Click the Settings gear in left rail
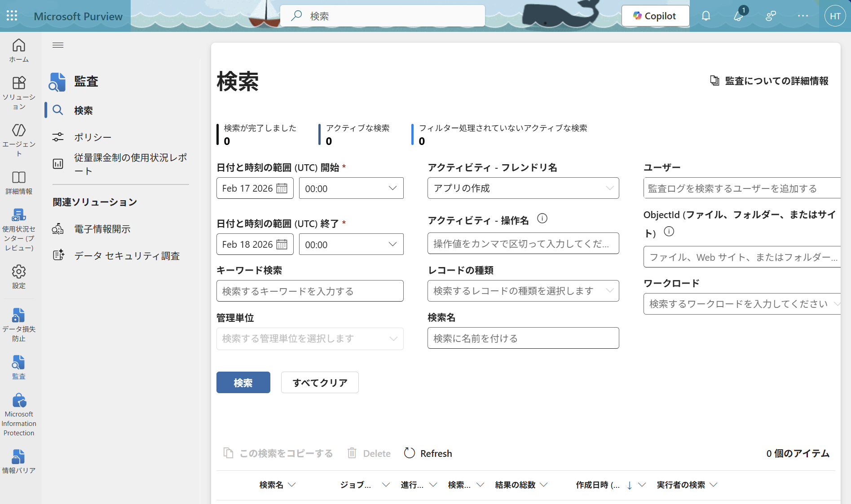 (18, 276)
